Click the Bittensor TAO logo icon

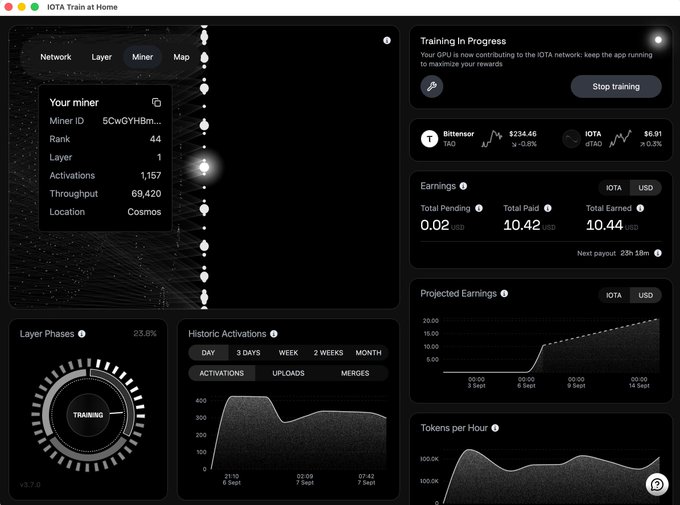point(429,139)
